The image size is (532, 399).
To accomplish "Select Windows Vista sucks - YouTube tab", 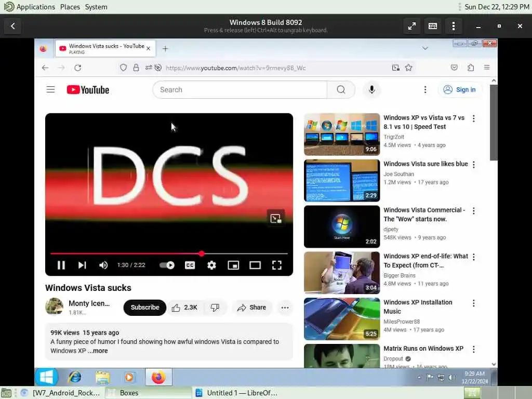I will (x=105, y=48).
